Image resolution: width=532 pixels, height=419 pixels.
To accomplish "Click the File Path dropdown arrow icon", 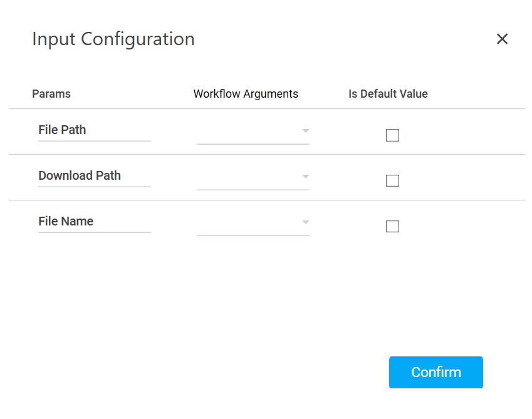I will pos(305,131).
